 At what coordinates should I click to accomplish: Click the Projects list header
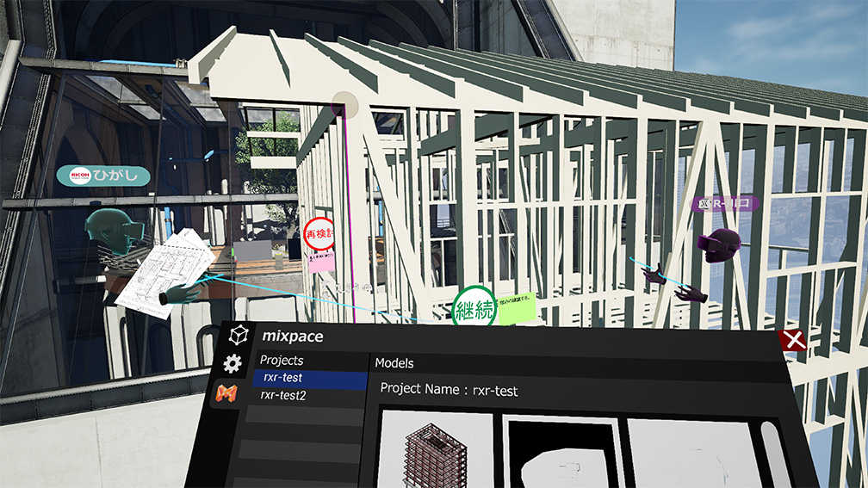point(282,361)
